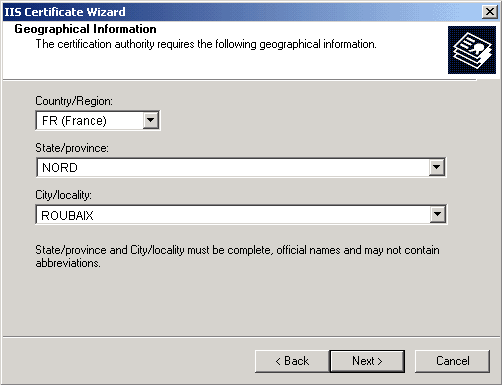Click the certification authority description text

[x=206, y=44]
